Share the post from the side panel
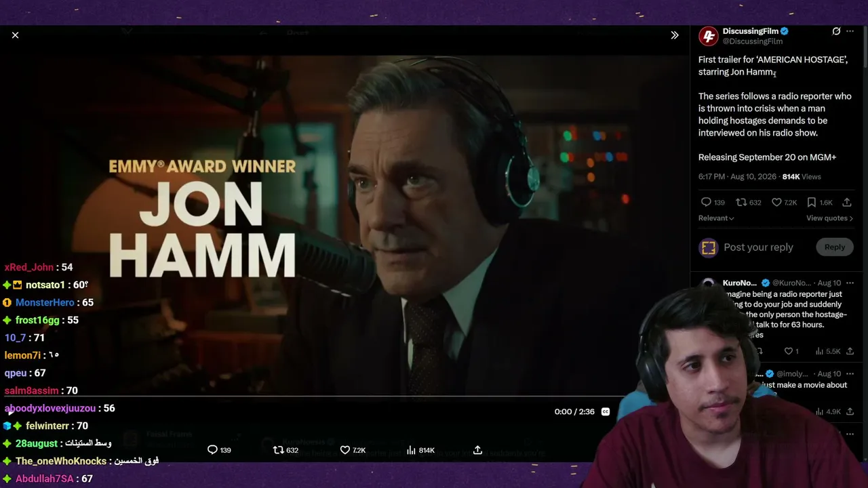This screenshot has height=488, width=868. [847, 202]
